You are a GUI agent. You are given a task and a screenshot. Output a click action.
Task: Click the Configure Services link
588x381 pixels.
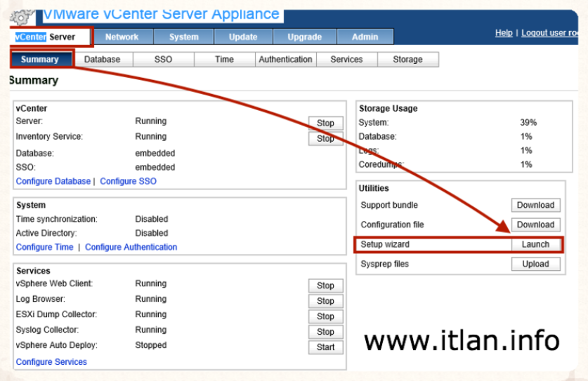coord(51,362)
